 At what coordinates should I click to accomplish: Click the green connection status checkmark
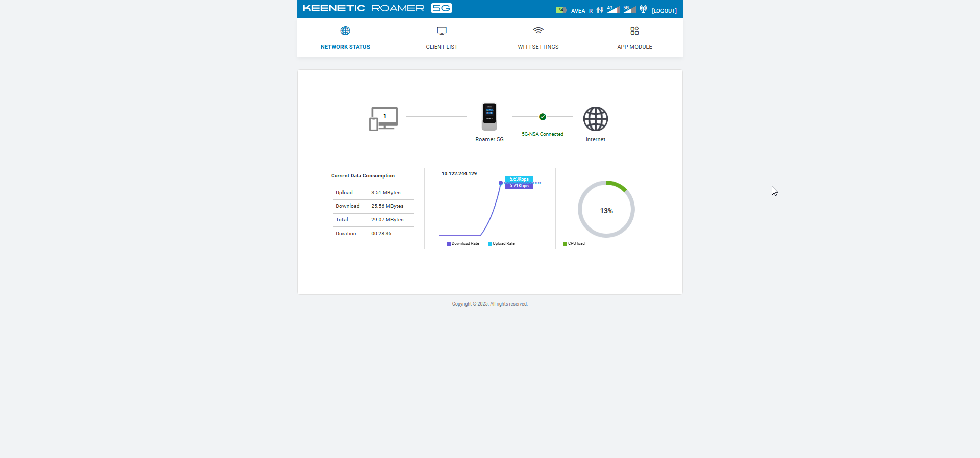(543, 117)
